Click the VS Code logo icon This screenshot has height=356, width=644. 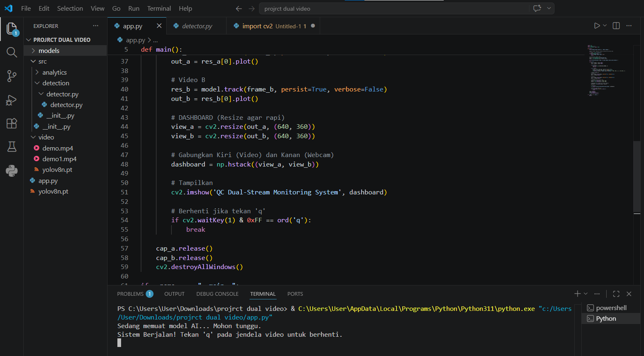[8, 8]
